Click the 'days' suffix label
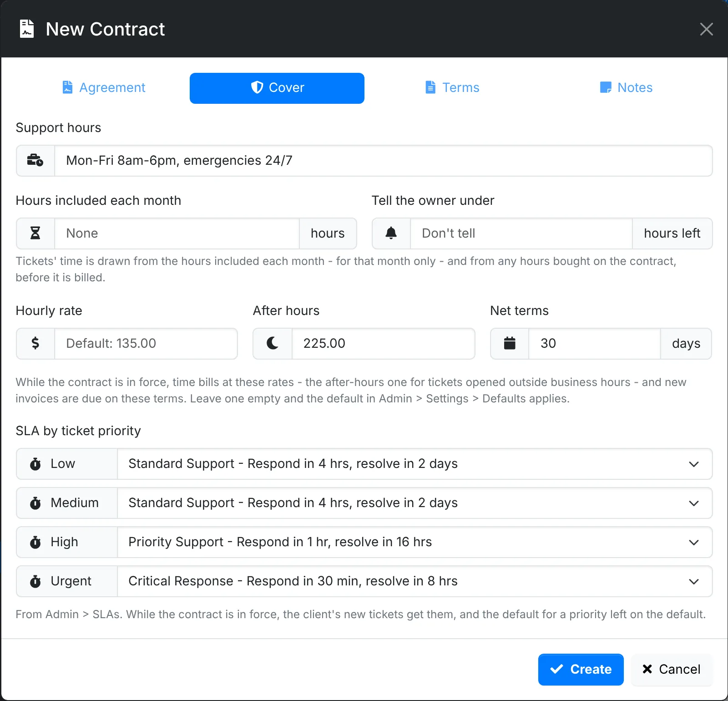This screenshot has height=701, width=728. tap(686, 344)
